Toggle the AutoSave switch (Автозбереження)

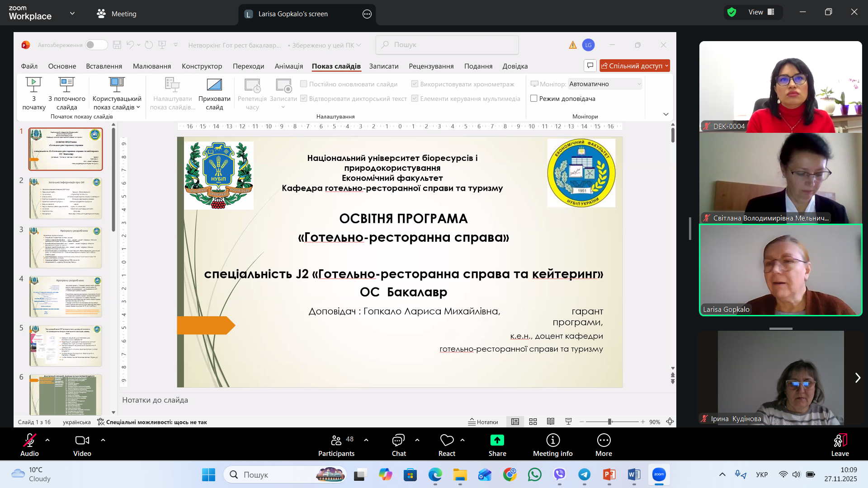pos(96,45)
